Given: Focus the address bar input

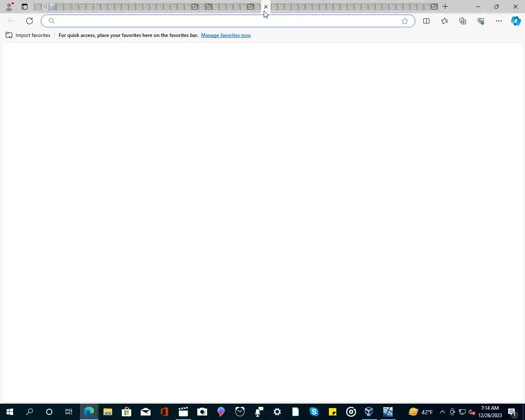Looking at the screenshot, I should click(x=228, y=21).
